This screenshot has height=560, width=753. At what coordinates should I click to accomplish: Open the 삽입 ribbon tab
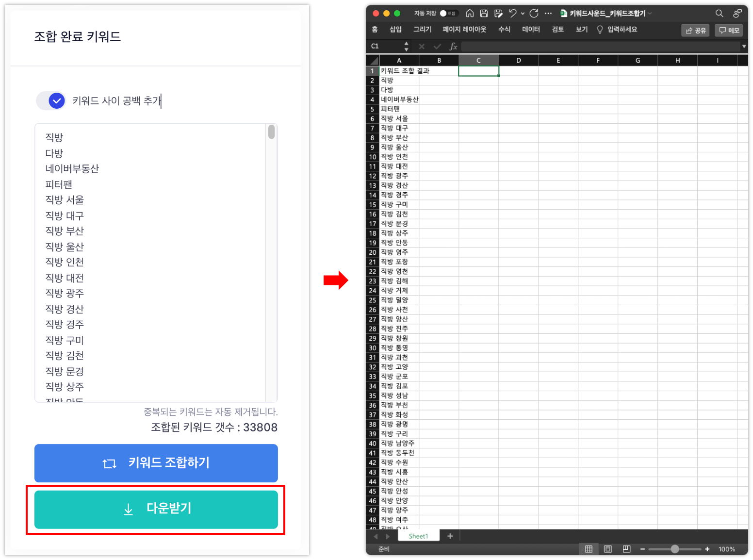click(395, 30)
